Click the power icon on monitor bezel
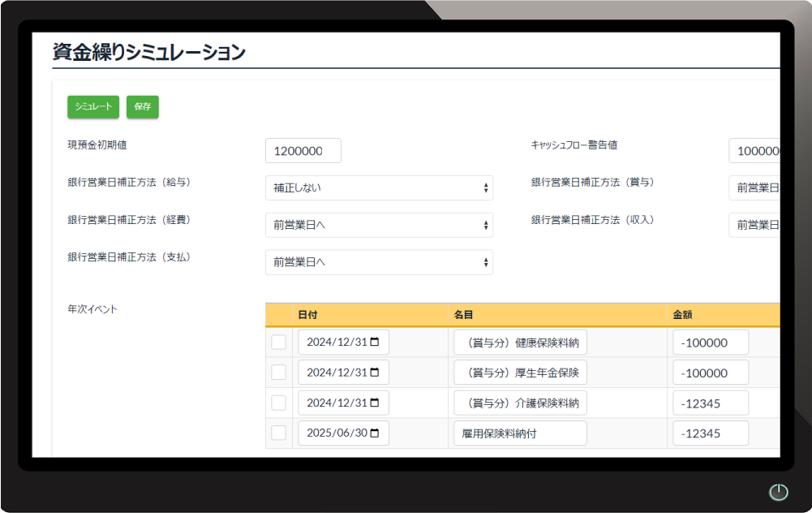Screen dimensions: 812x513 (778, 492)
